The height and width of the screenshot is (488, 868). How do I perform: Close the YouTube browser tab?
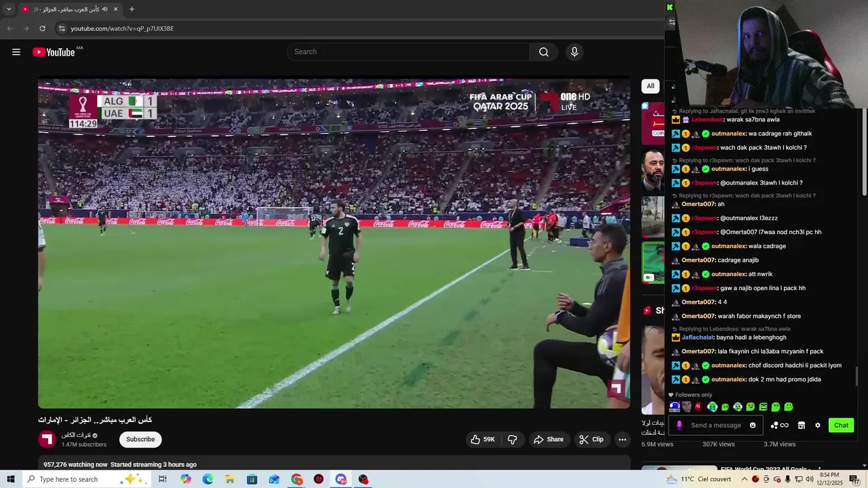tap(115, 9)
